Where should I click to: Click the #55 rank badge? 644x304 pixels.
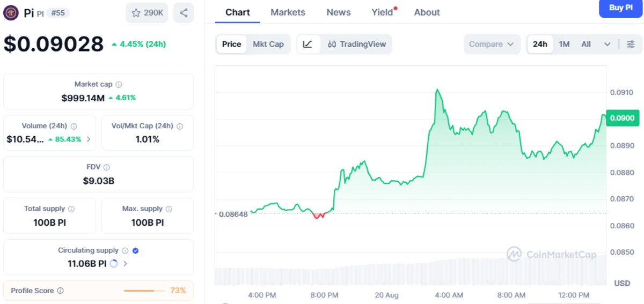(x=58, y=13)
